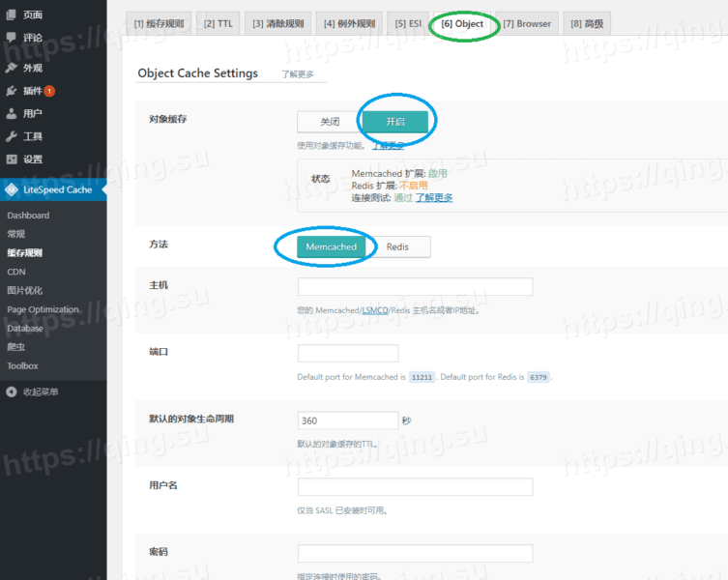Click the Comments bubble icon
This screenshot has height=580, width=728.
[12, 38]
